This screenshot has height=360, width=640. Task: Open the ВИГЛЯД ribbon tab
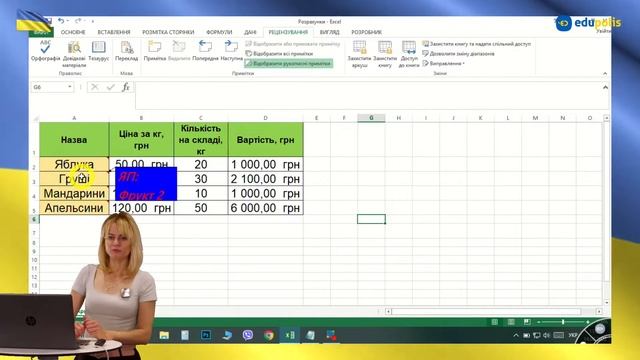[x=329, y=32]
